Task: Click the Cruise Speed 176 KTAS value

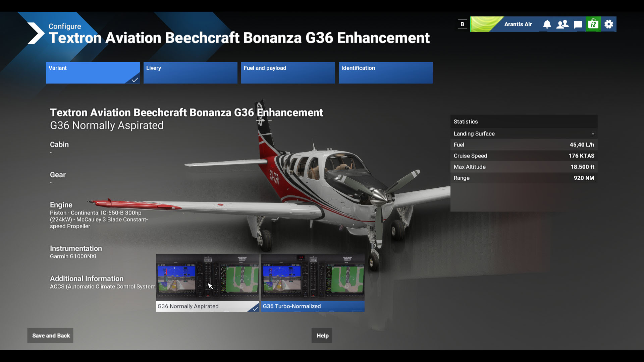Action: pos(581,156)
